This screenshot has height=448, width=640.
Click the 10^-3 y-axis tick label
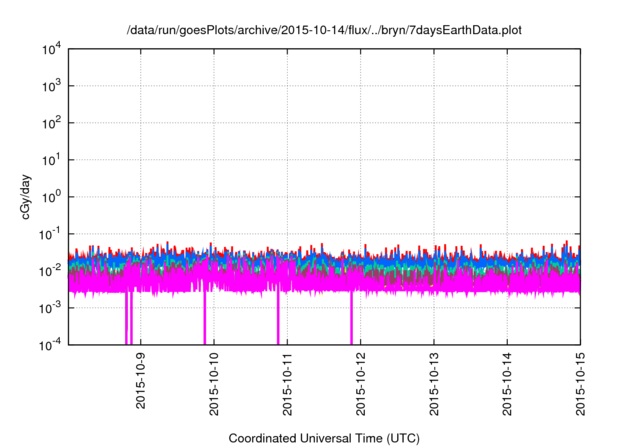pyautogui.click(x=50, y=308)
